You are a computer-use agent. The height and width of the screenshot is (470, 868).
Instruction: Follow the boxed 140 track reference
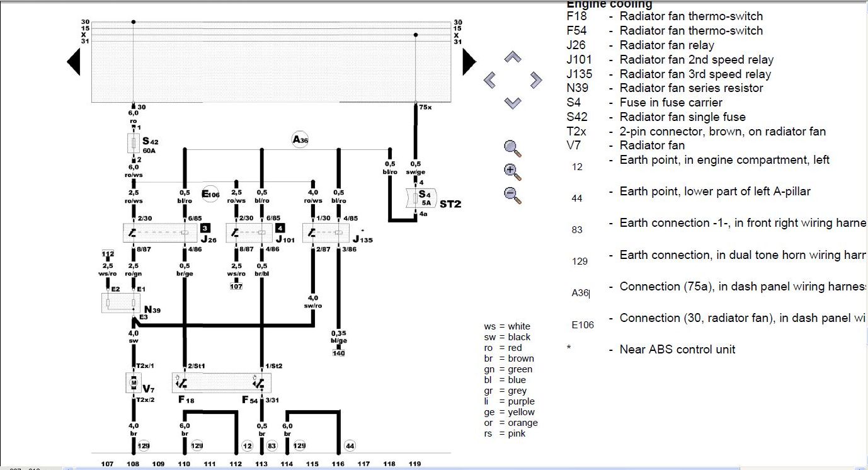coord(338,353)
